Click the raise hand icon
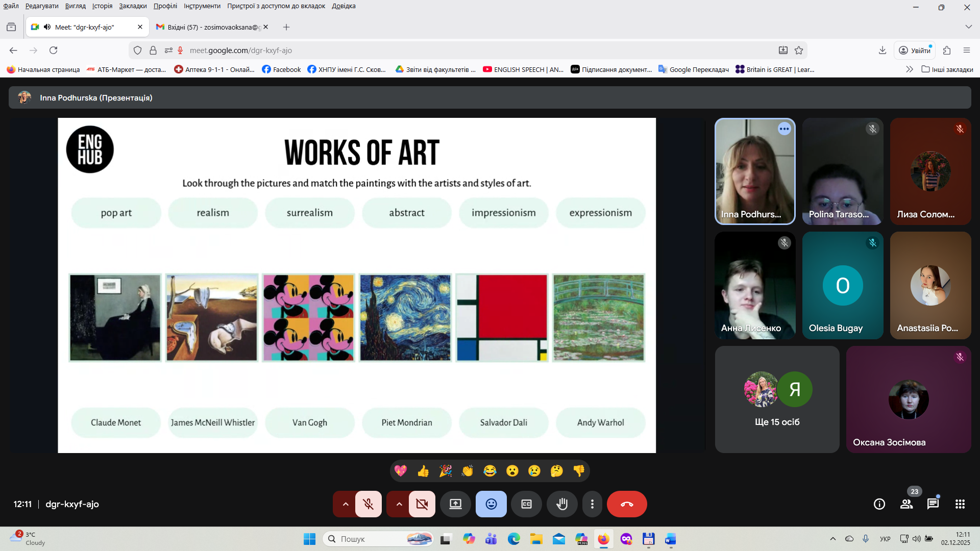 562,504
